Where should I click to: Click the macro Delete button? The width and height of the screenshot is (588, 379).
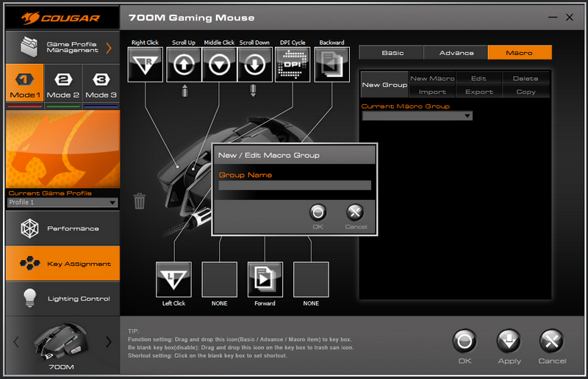(526, 79)
